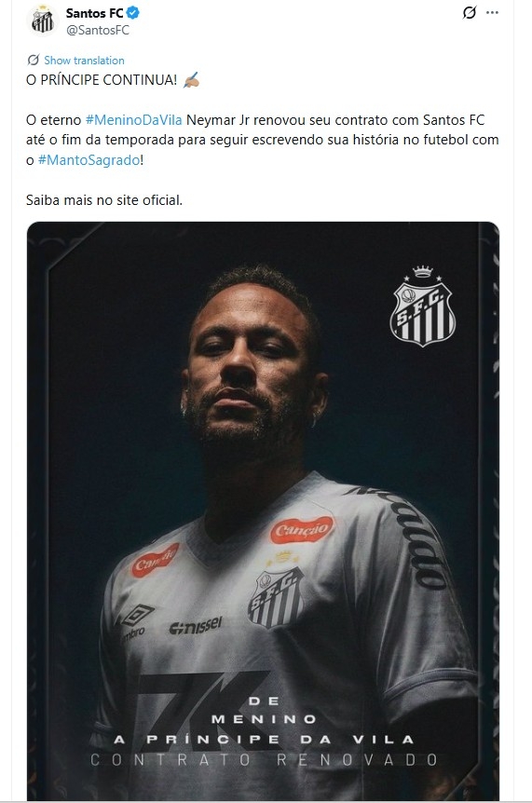Screen dimensions: 532x803
Task: Click the Saiba mais no site oficial line
Action: [104, 200]
